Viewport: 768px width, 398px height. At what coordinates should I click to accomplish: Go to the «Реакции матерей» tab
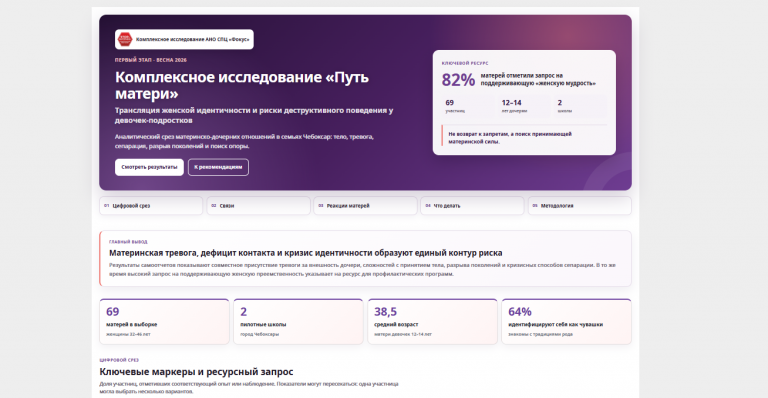365,206
